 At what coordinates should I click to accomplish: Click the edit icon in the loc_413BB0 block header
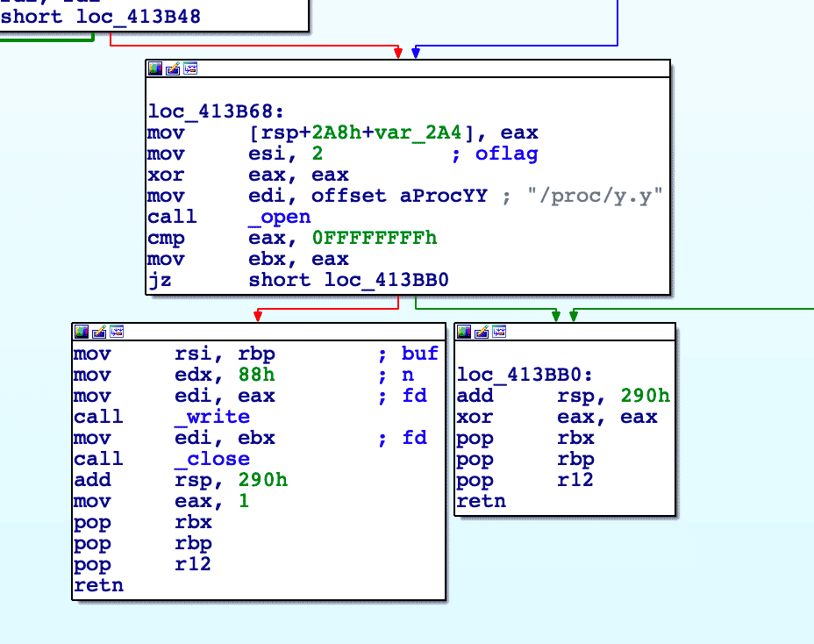(482, 332)
